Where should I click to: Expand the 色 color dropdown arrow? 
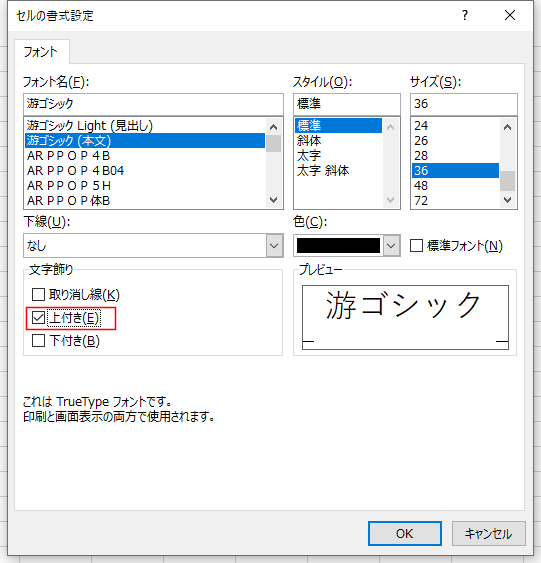click(x=391, y=246)
